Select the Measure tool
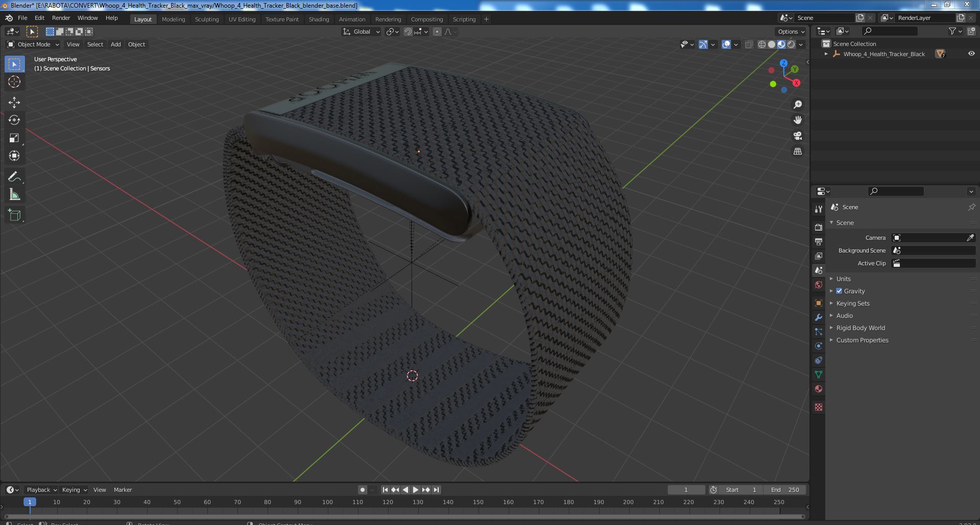Image resolution: width=980 pixels, height=525 pixels. pos(14,195)
